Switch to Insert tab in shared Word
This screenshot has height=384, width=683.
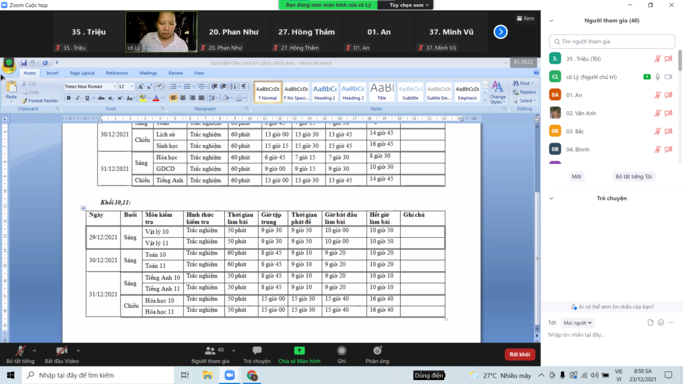(x=52, y=73)
